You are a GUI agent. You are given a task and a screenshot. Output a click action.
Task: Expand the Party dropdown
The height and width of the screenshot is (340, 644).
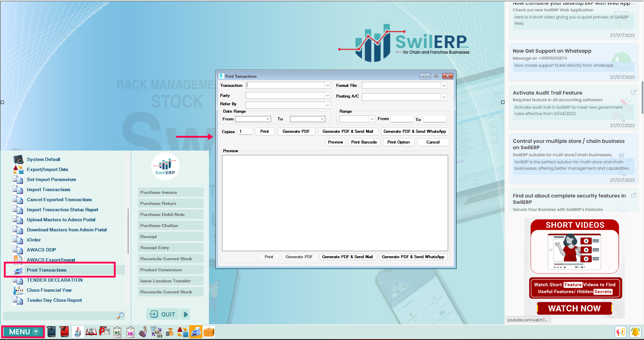[x=328, y=96]
